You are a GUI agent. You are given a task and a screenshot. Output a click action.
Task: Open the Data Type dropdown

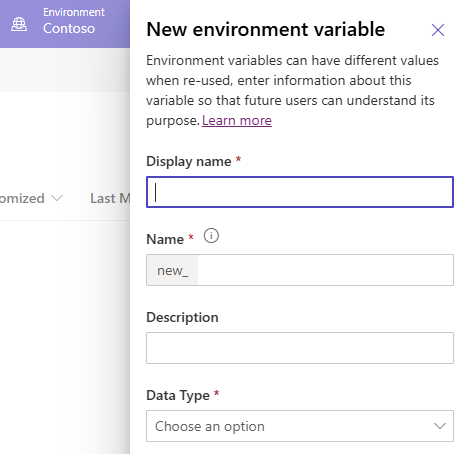[300, 426]
